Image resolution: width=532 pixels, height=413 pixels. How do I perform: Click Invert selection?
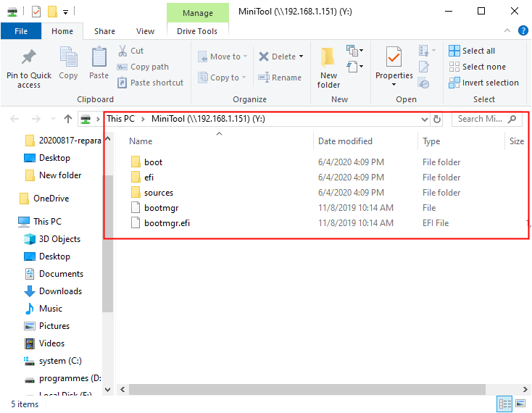[x=483, y=83]
